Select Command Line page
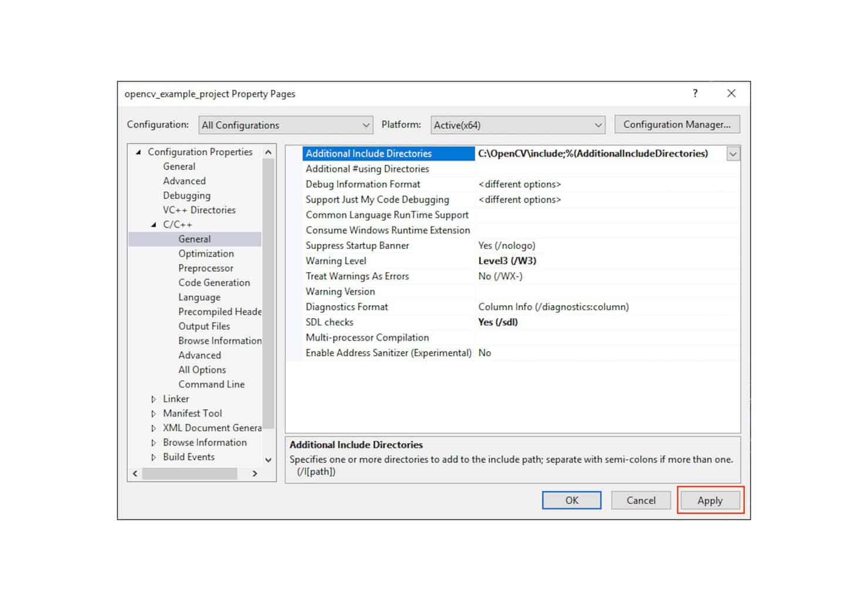 pyautogui.click(x=211, y=384)
